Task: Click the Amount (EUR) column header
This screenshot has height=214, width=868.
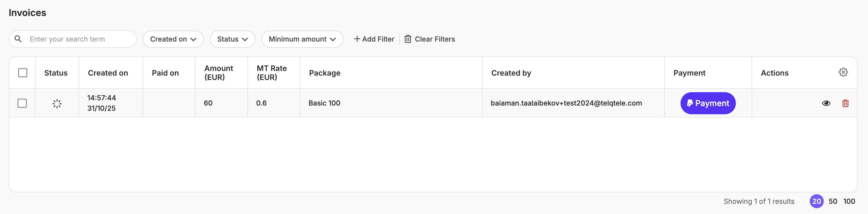Action: point(219,73)
